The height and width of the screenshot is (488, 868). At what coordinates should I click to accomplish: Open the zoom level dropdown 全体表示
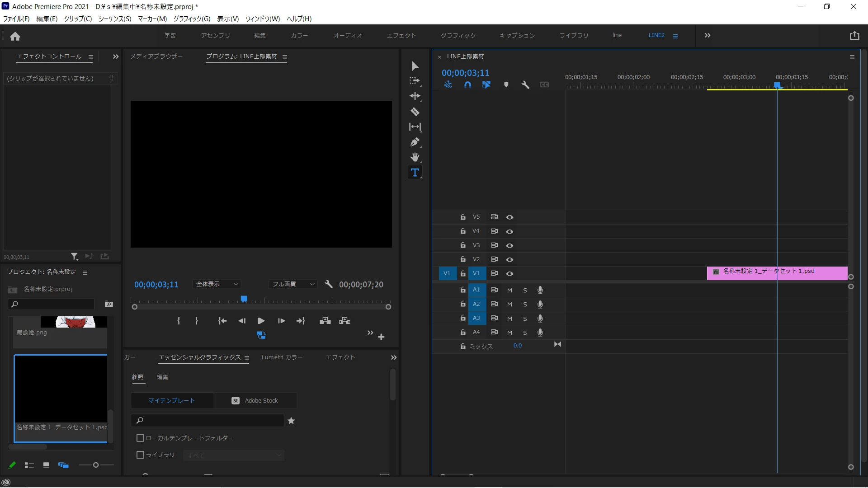(217, 284)
